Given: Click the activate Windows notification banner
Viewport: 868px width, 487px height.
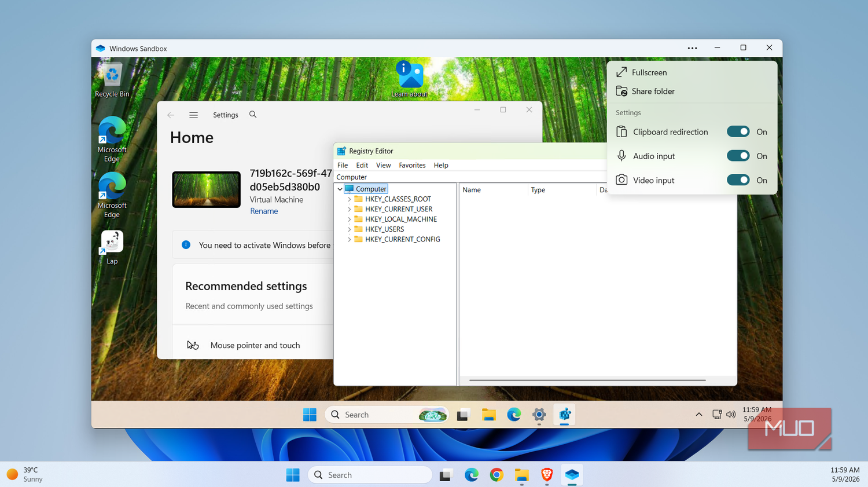Looking at the screenshot, I should (x=253, y=245).
